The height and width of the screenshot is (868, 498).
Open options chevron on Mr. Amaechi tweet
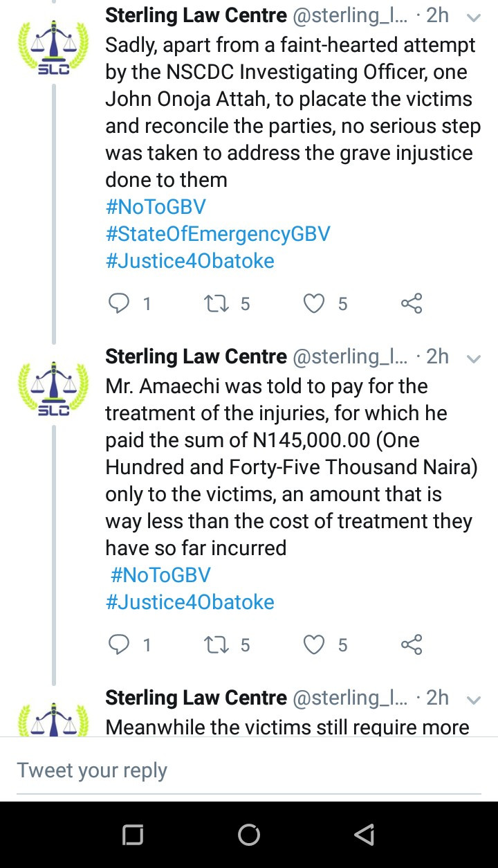pos(474,359)
